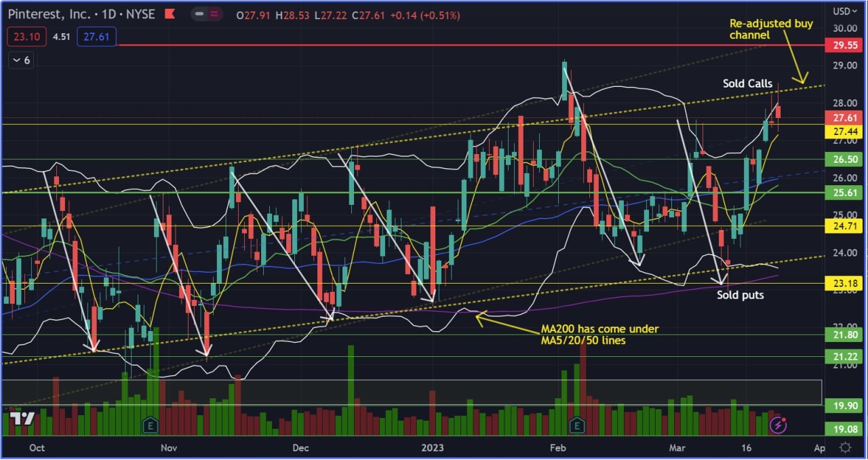Select the yellow 24.71 price label
The width and height of the screenshot is (868, 460).
pos(843,227)
